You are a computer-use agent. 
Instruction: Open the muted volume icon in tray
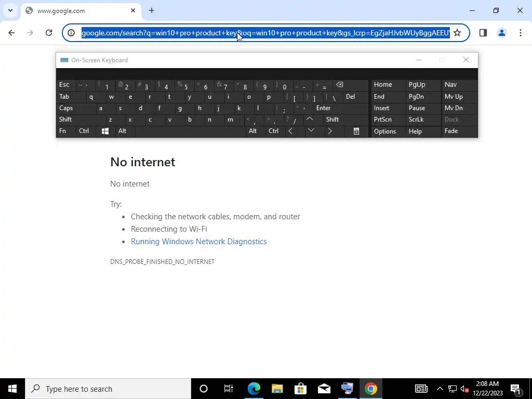465,389
